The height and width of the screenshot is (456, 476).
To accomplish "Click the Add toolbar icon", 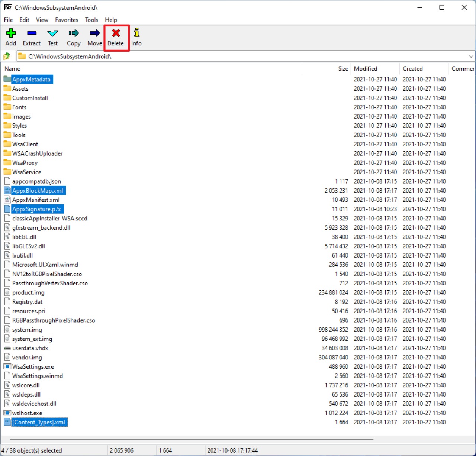I will [x=11, y=33].
